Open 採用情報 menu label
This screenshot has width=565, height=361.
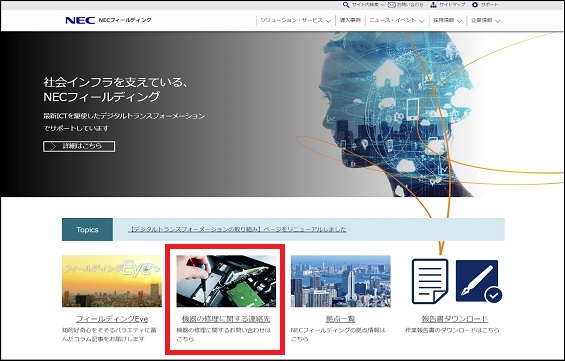click(x=443, y=20)
